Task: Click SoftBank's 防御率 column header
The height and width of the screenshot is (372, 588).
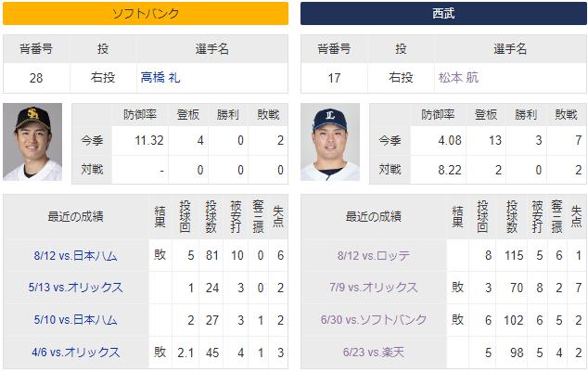Action: (x=140, y=115)
